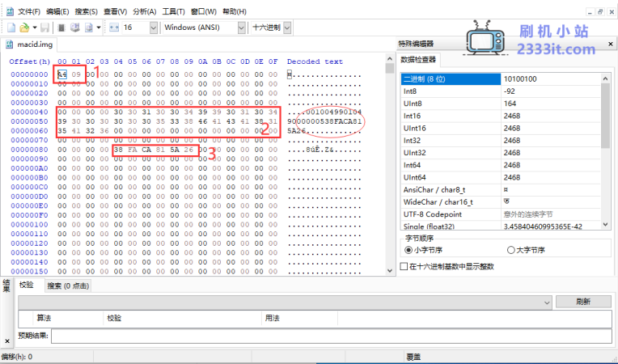Click the 预期结果 input field
Image resolution: width=618 pixels, height=364 pixels.
pos(331,336)
